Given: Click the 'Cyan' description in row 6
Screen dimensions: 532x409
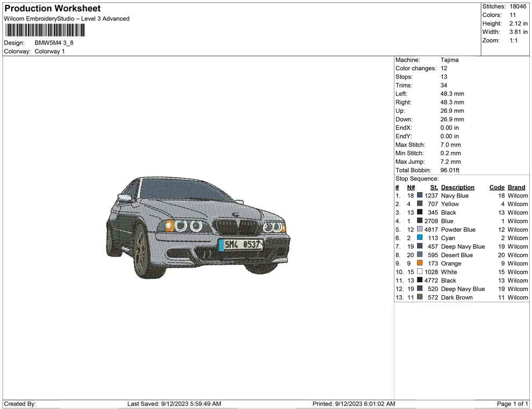Looking at the screenshot, I should pos(448,238).
